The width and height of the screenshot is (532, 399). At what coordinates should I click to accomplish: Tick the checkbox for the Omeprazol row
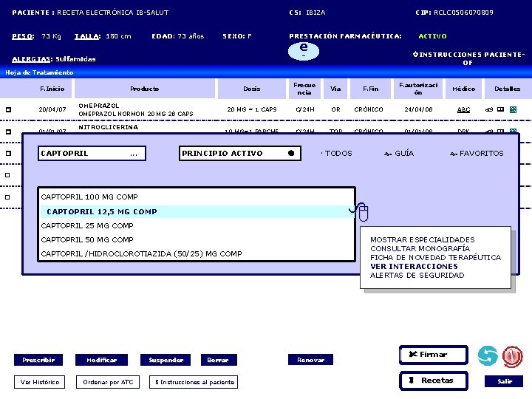tap(8, 109)
